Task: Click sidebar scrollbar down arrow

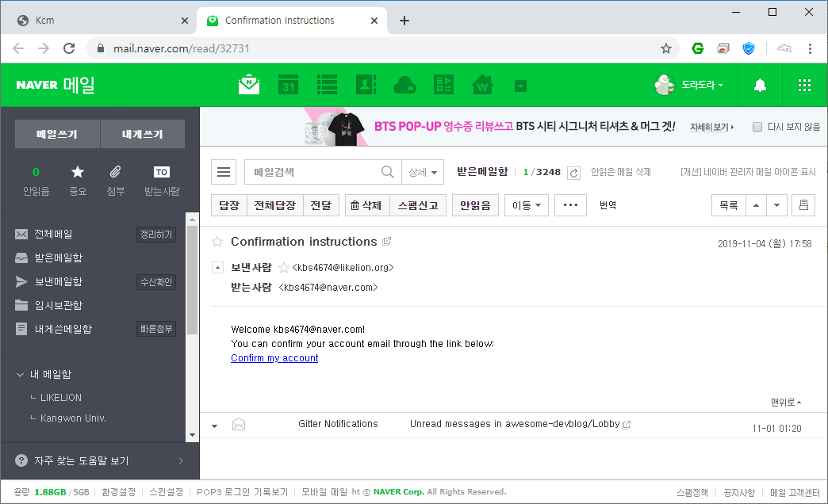Action: [192, 435]
